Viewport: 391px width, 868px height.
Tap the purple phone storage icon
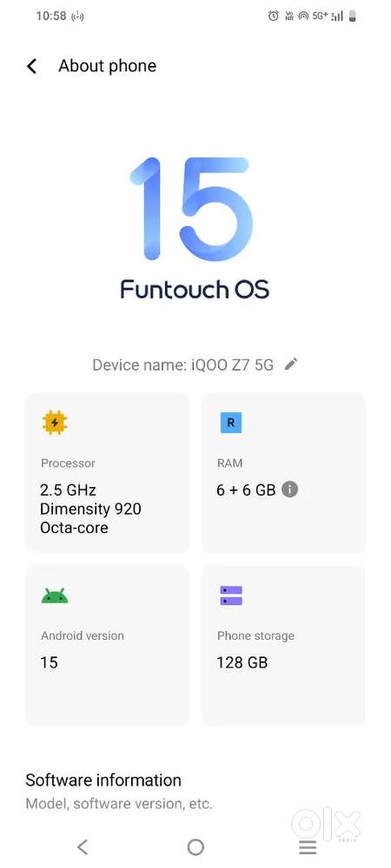(x=231, y=595)
